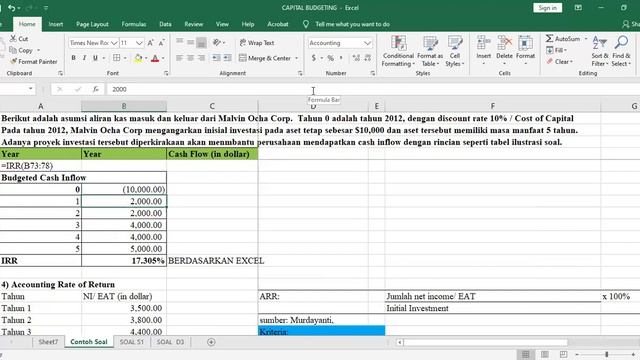640x360 pixels.
Task: Open the Font Color dropdown arrow
Action: (x=163, y=58)
